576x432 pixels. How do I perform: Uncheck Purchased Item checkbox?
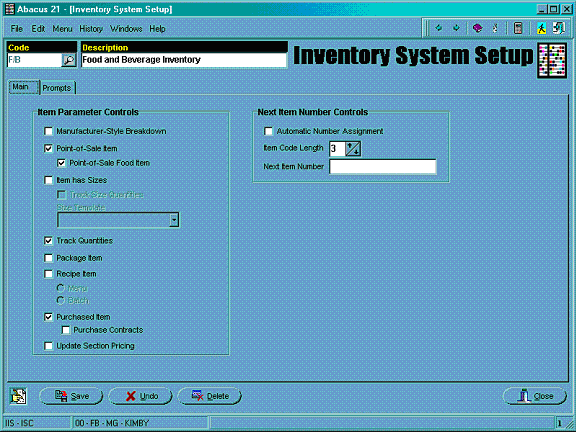[x=48, y=317]
